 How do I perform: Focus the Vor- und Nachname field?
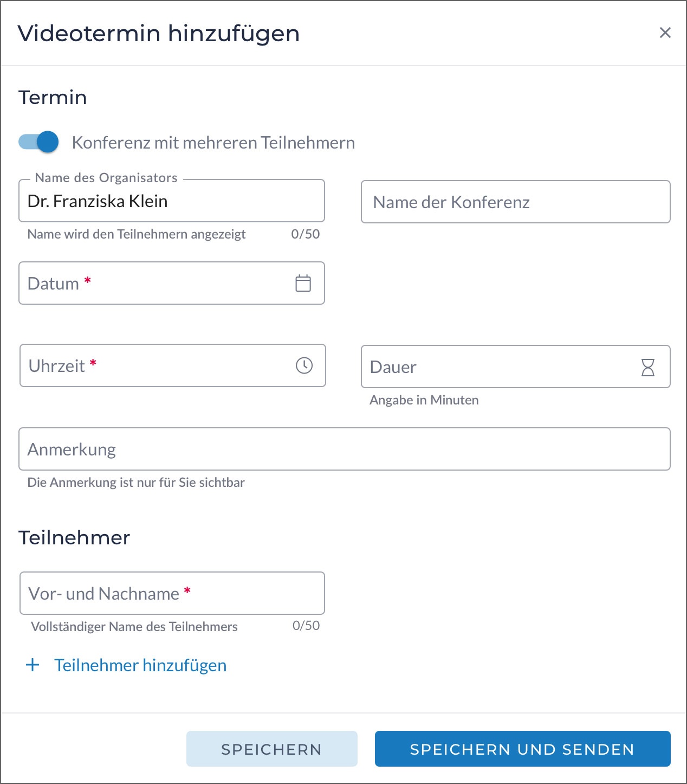171,594
